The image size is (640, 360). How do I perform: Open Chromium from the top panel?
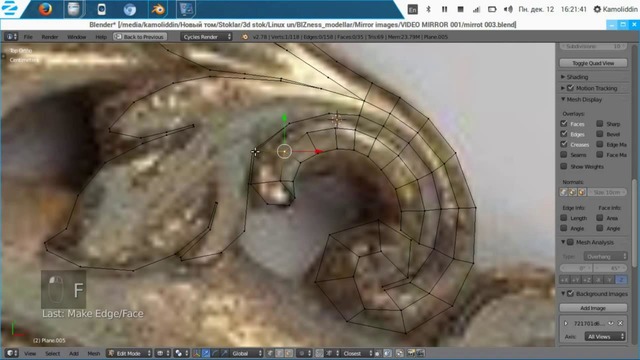pyautogui.click(x=130, y=9)
